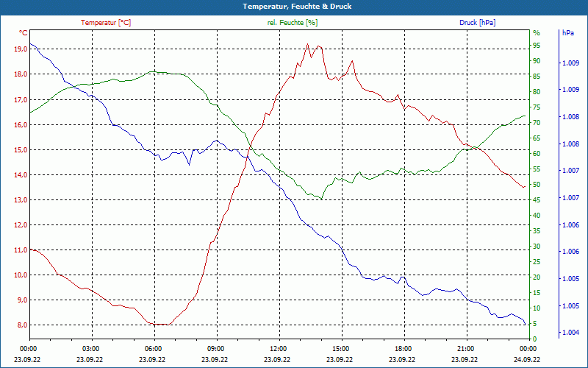Click the '60' humidity axis value
This screenshot has height=368, width=588.
pos(537,154)
